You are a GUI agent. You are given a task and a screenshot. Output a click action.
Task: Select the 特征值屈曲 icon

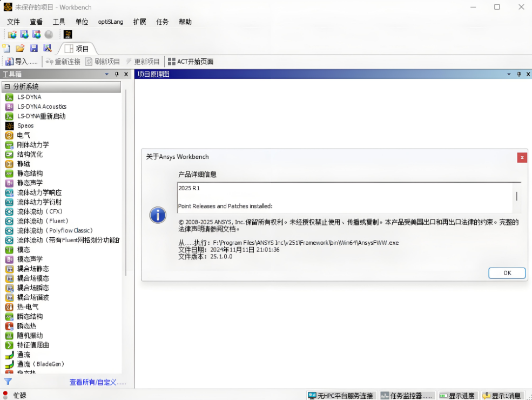click(9, 345)
